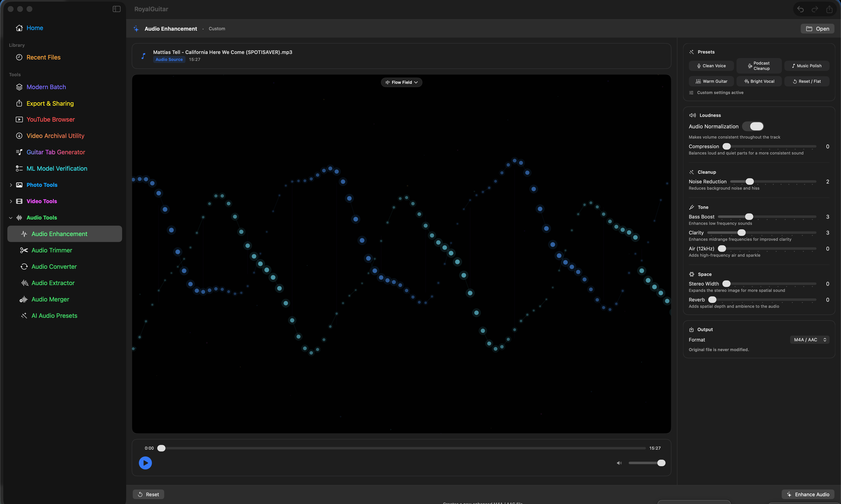Apply the Reset / Flat preset
This screenshot has width=841, height=504.
click(807, 82)
